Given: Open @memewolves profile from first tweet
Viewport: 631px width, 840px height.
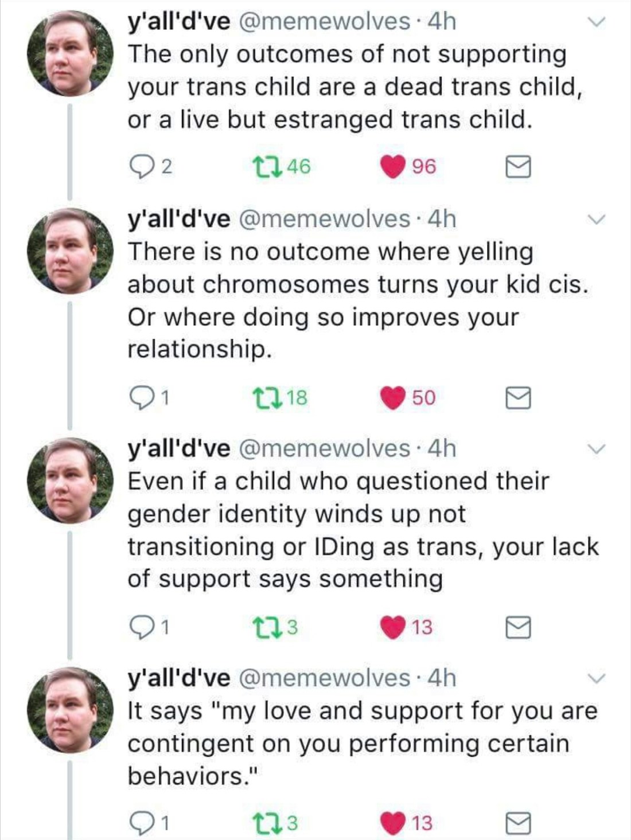Looking at the screenshot, I should pyautogui.click(x=324, y=22).
